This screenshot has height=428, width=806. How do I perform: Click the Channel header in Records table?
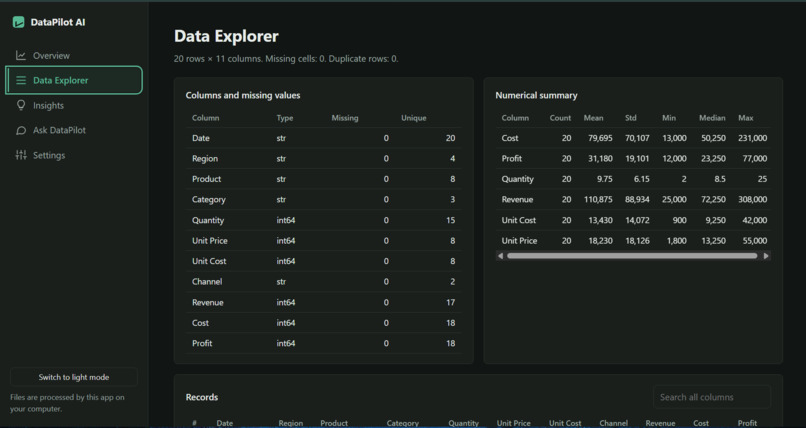tap(613, 423)
